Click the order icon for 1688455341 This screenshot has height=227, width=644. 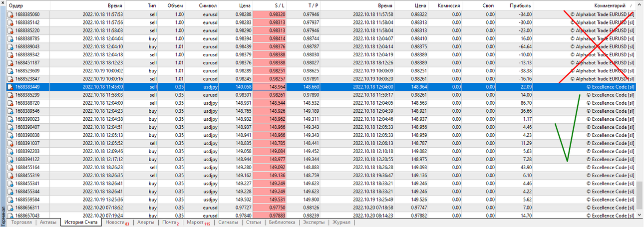coord(11,183)
